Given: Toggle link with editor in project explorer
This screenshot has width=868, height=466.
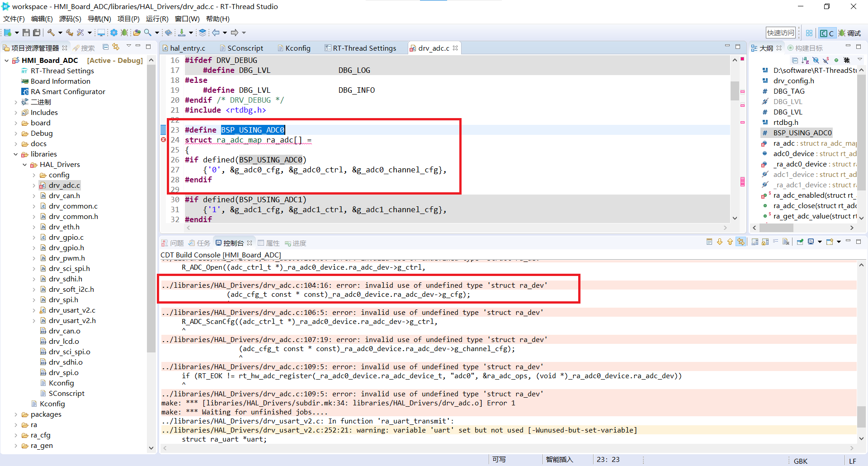Looking at the screenshot, I should tap(116, 47).
